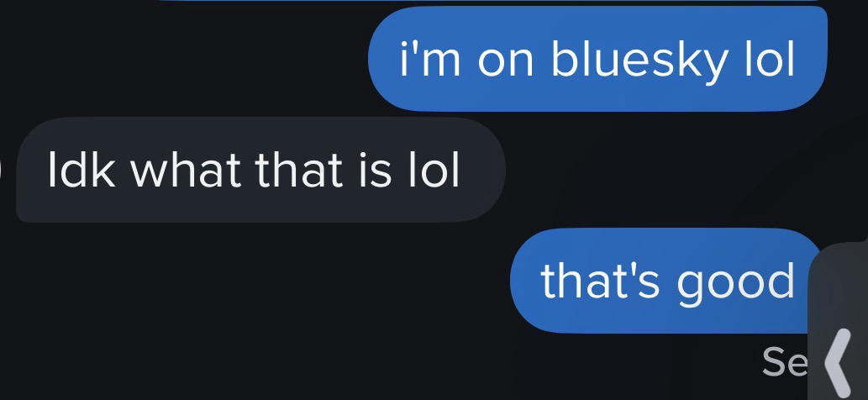Click empty area left of the bluesky bubble

[x=182, y=59]
